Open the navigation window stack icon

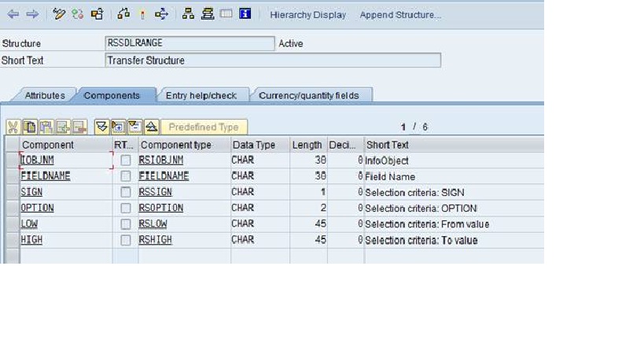(x=208, y=14)
